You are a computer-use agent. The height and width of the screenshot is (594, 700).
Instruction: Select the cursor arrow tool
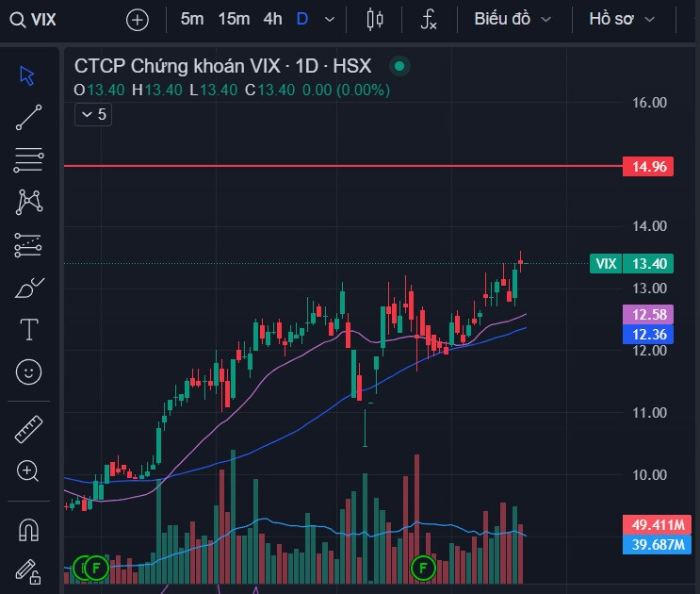point(28,75)
